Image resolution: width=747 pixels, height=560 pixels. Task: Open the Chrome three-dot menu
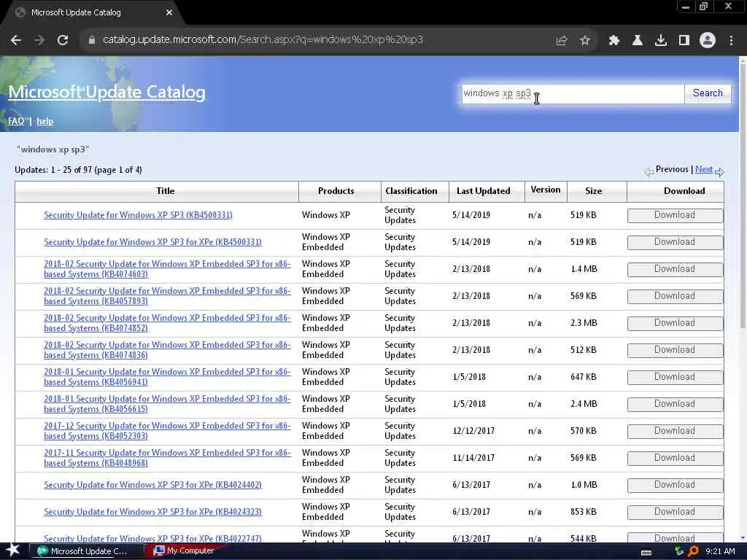[x=731, y=41]
